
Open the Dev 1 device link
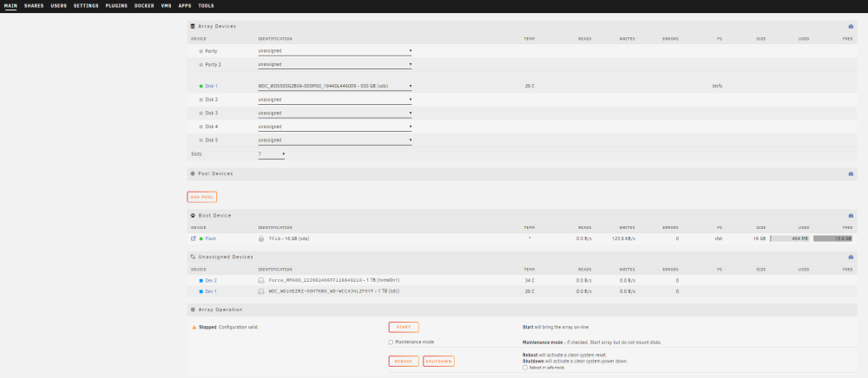(211, 291)
